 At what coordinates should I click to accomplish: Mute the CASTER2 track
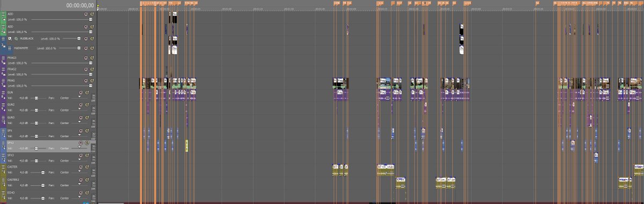[80, 180]
